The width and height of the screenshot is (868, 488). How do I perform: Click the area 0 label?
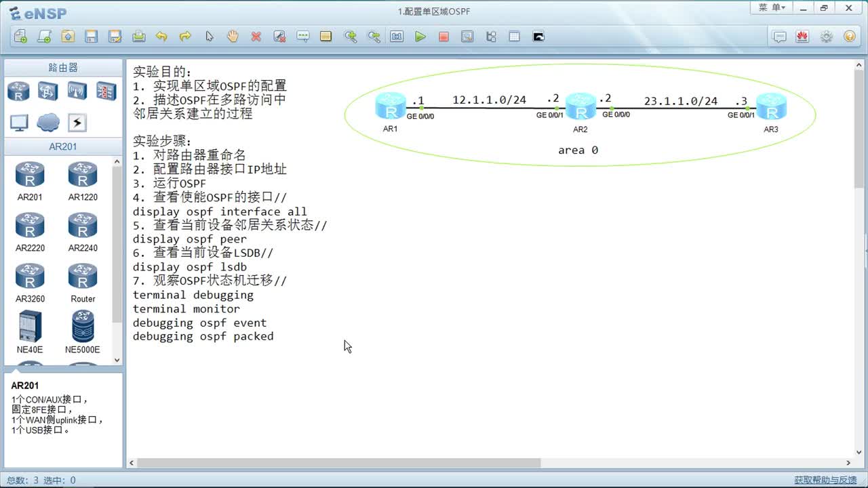pos(578,150)
